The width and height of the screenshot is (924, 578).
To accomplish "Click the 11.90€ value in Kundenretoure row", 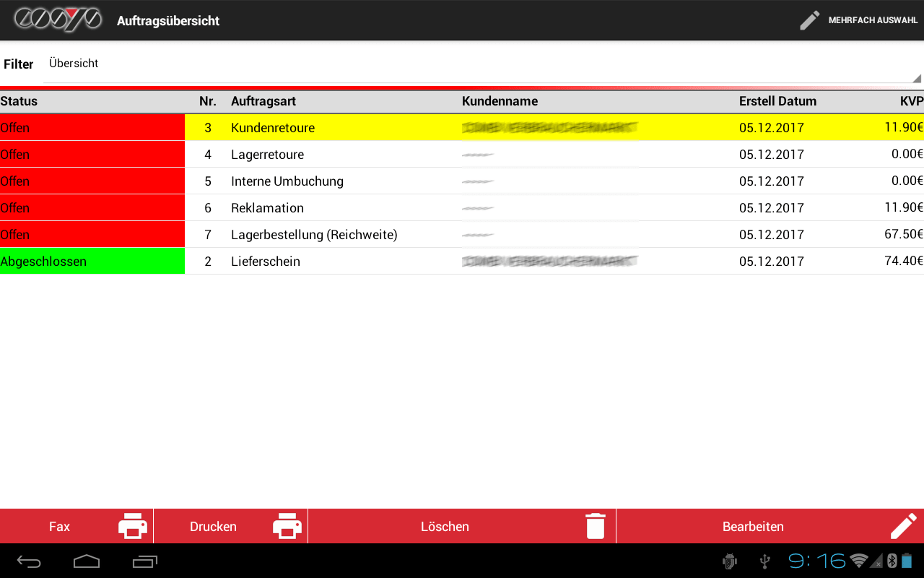I will (x=904, y=127).
